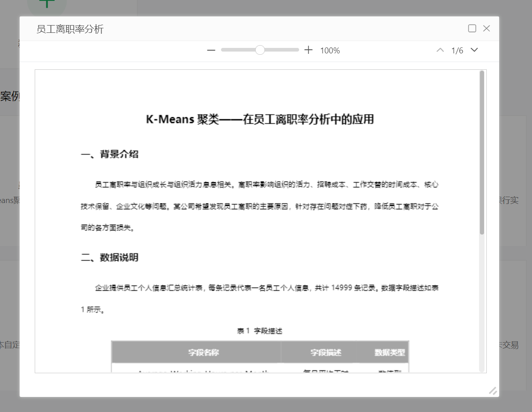Click the green plus icon behind the dialog

tap(47, 4)
